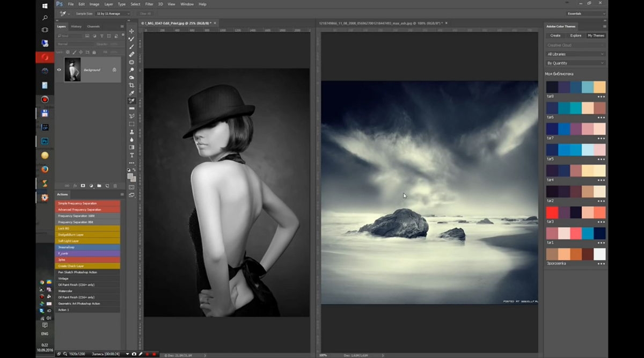Open layer styles fx icon
644x358 pixels.
point(75,186)
